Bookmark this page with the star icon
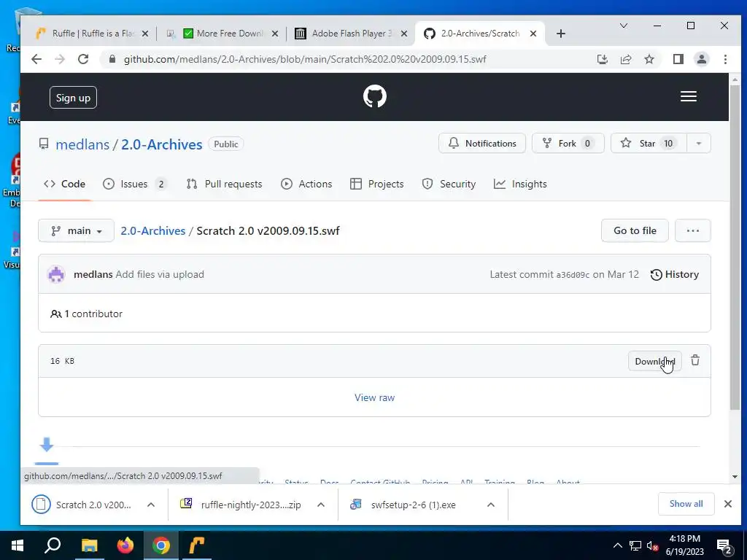Image resolution: width=747 pixels, height=560 pixels. [649, 59]
